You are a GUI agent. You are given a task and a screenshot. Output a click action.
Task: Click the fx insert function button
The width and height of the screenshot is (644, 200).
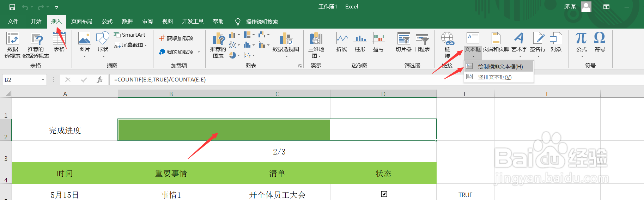(99, 80)
